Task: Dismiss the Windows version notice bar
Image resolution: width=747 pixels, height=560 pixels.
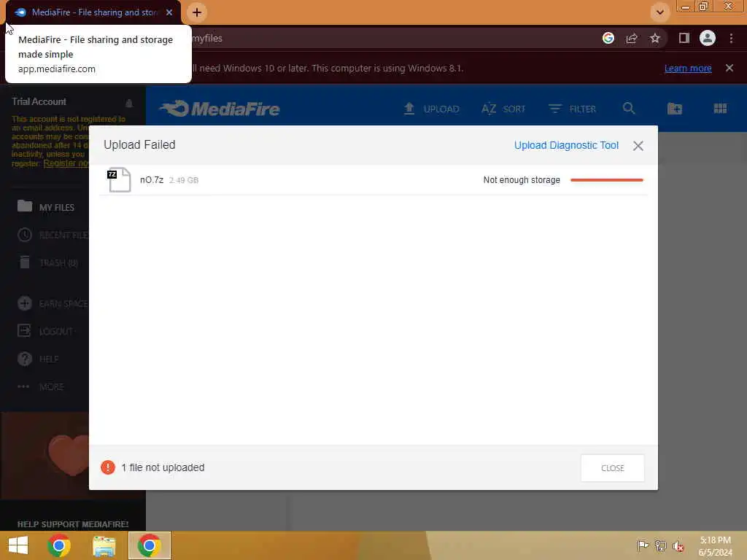Action: coord(729,68)
